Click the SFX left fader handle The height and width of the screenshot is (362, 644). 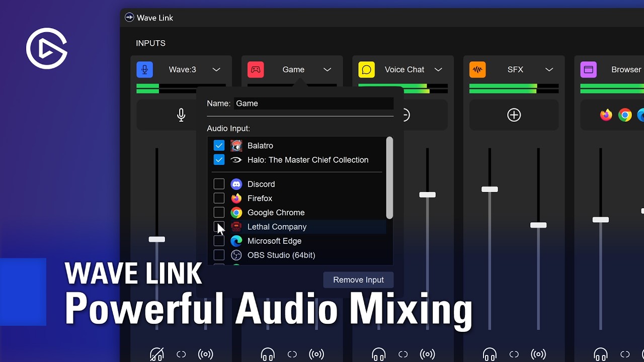tap(490, 189)
